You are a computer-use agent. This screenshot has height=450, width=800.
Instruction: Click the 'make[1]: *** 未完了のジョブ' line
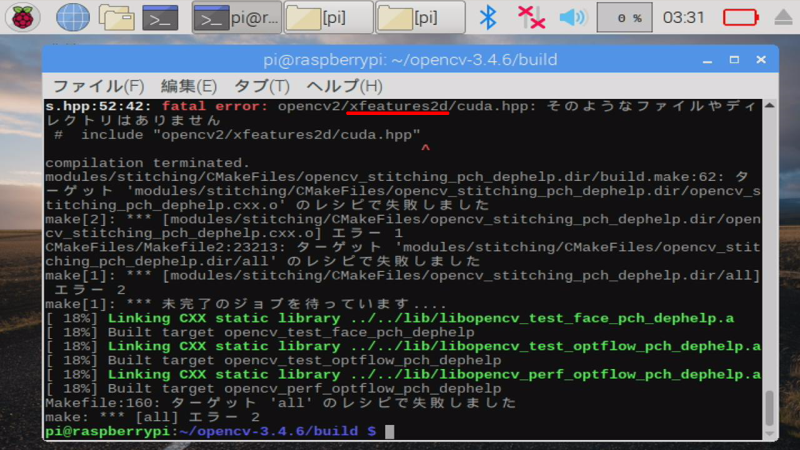point(246,304)
